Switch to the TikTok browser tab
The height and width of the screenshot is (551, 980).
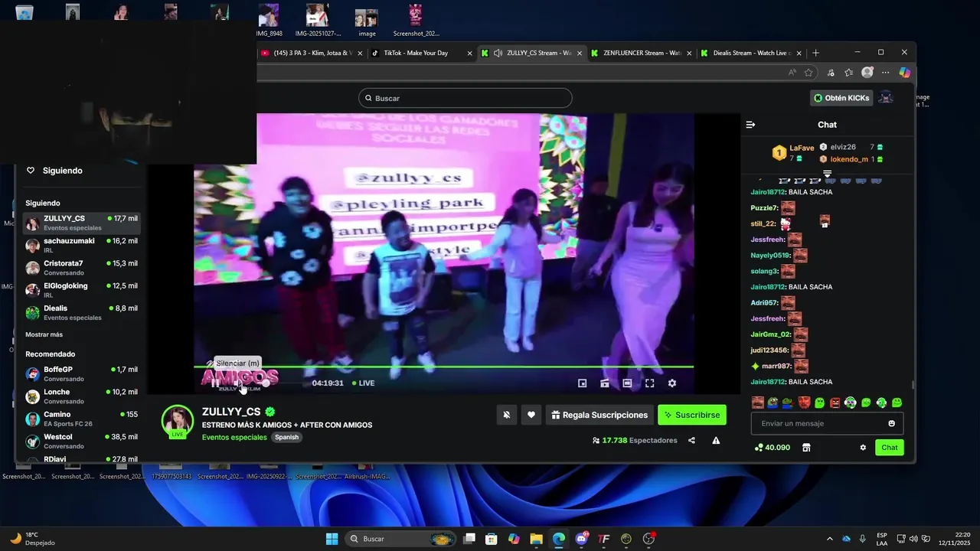pyautogui.click(x=420, y=53)
